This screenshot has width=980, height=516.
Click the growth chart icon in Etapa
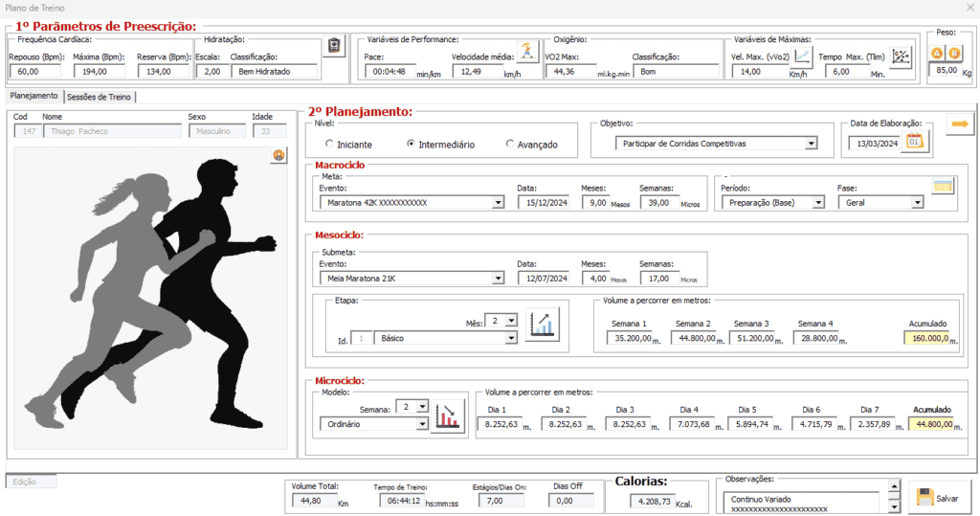point(543,324)
